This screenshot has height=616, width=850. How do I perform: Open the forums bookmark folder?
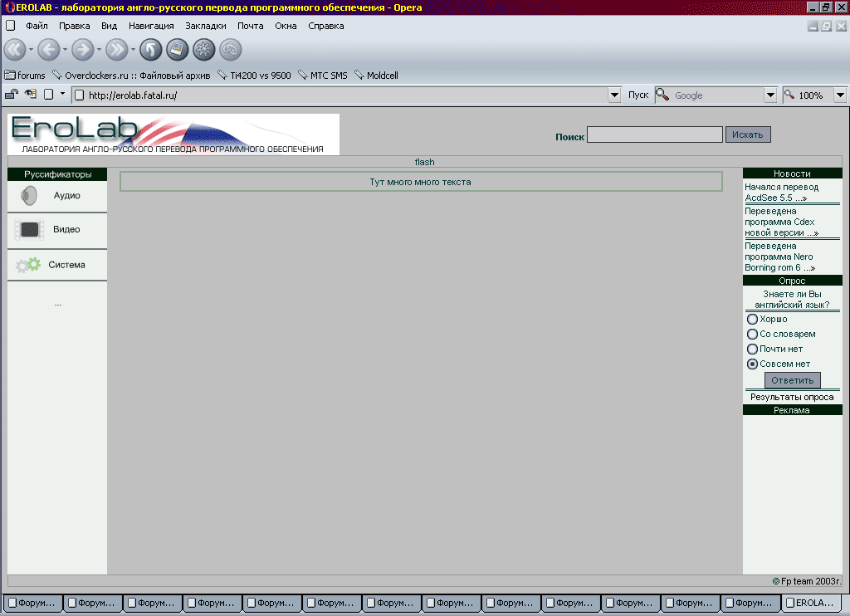25,76
